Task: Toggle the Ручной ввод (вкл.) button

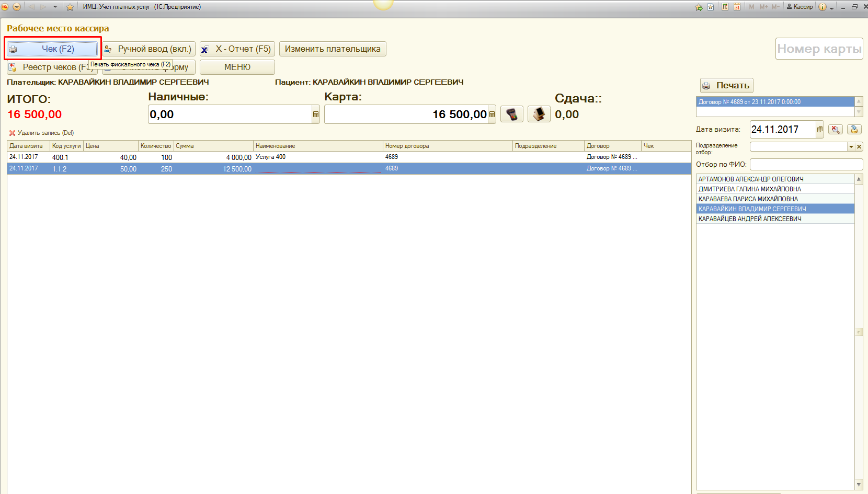Action: 149,49
